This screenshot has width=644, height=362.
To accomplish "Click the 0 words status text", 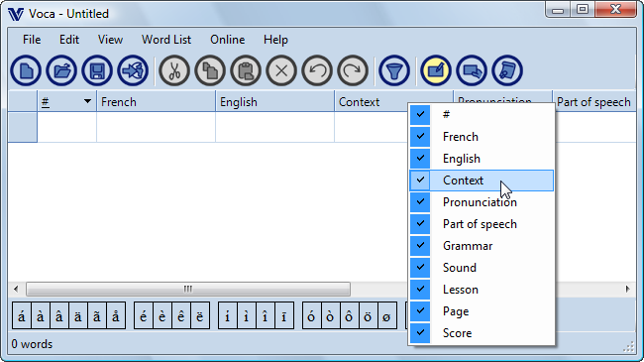I will click(x=32, y=344).
